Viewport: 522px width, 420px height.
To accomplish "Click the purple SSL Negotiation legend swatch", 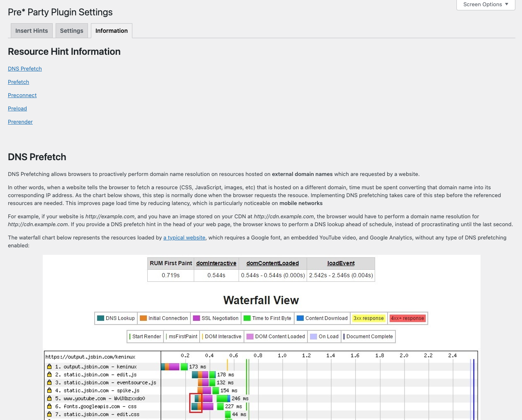I will pos(196,318).
